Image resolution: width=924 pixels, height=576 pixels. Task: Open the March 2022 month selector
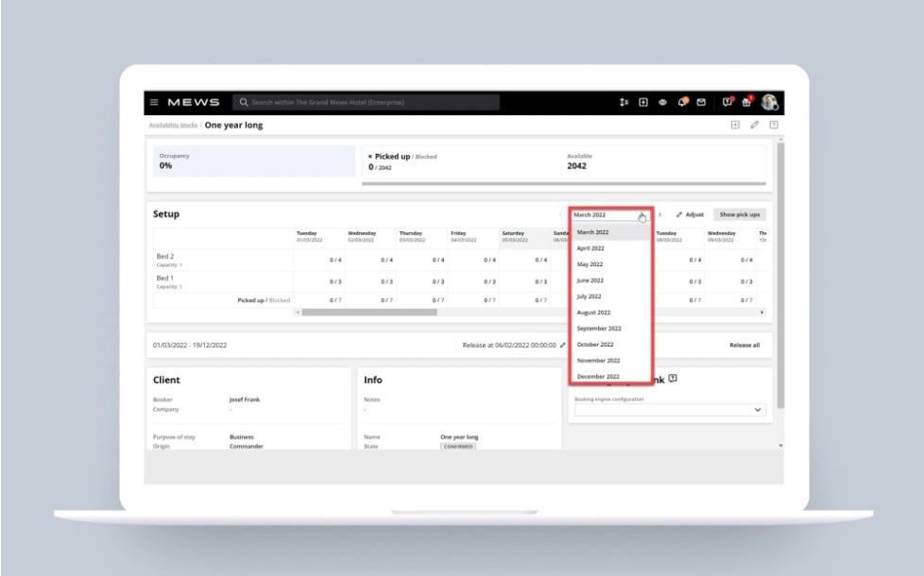click(609, 215)
